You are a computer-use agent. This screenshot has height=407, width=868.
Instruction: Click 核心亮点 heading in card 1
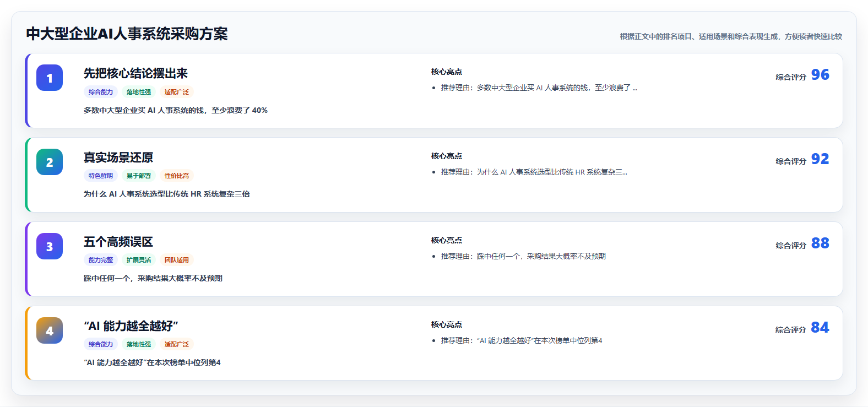447,72
